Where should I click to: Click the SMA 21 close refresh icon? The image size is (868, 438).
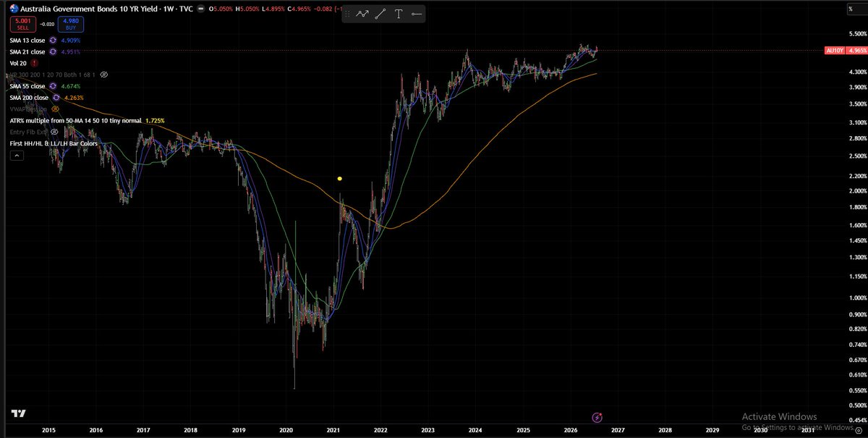tap(53, 52)
